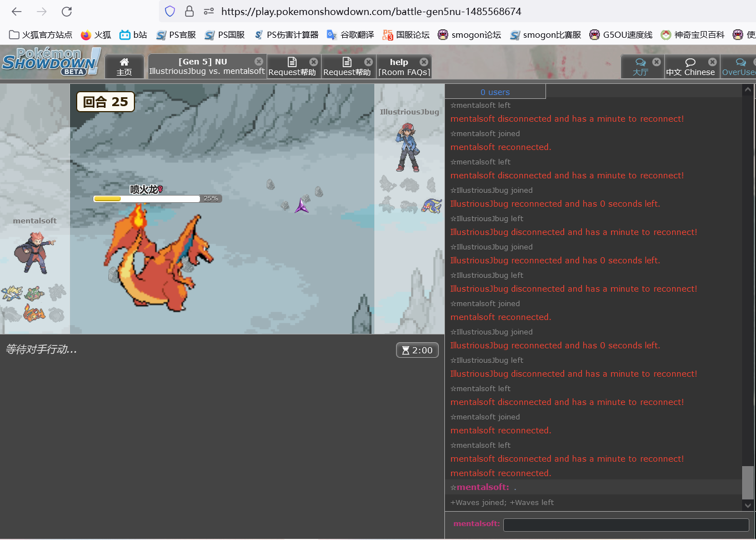756x540 pixels.
Task: Click the 回合 25 turn counter
Action: point(106,102)
